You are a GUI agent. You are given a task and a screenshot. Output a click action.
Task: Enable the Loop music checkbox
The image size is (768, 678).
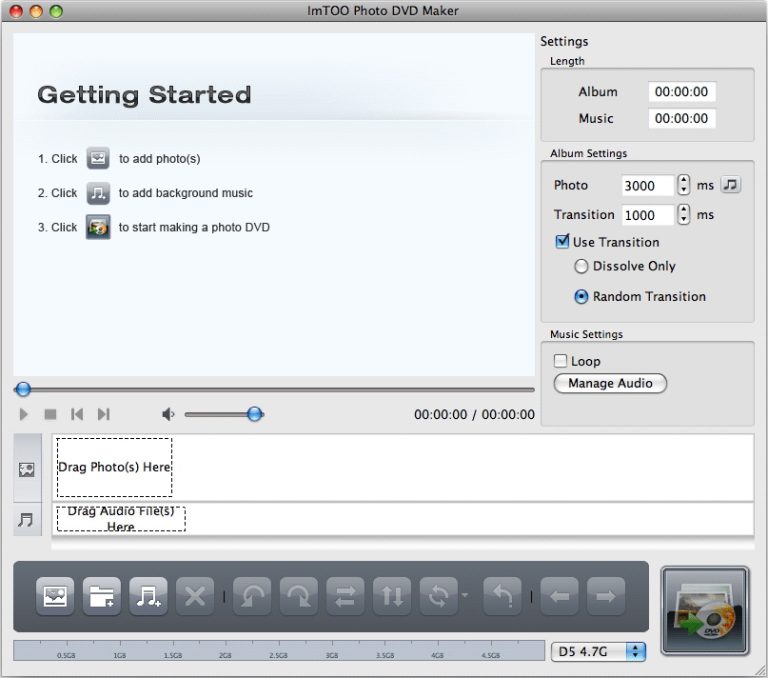tap(561, 361)
